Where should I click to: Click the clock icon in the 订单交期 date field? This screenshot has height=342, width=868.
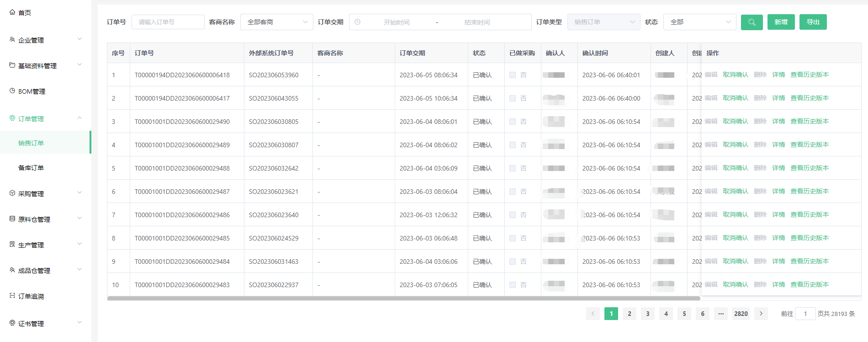(x=358, y=22)
